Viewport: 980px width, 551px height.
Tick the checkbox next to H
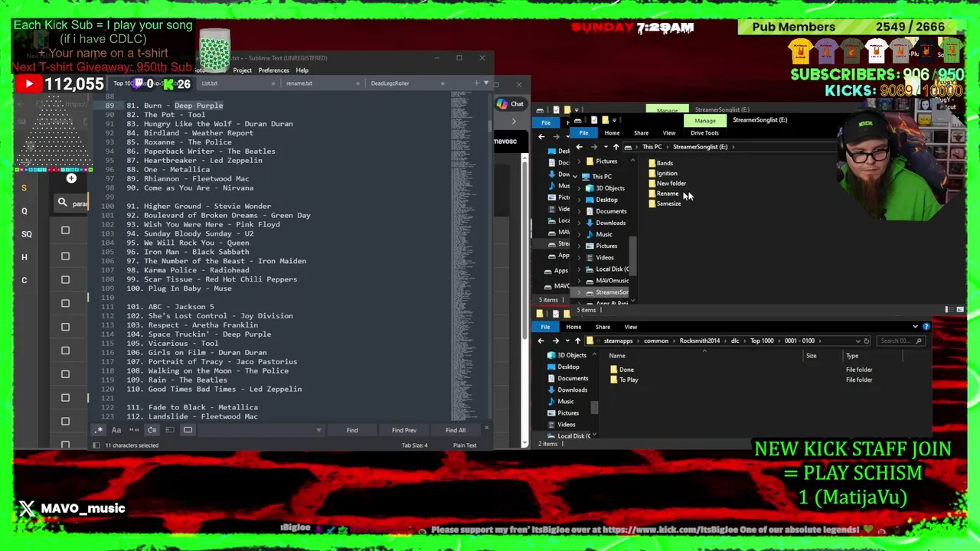point(65,256)
